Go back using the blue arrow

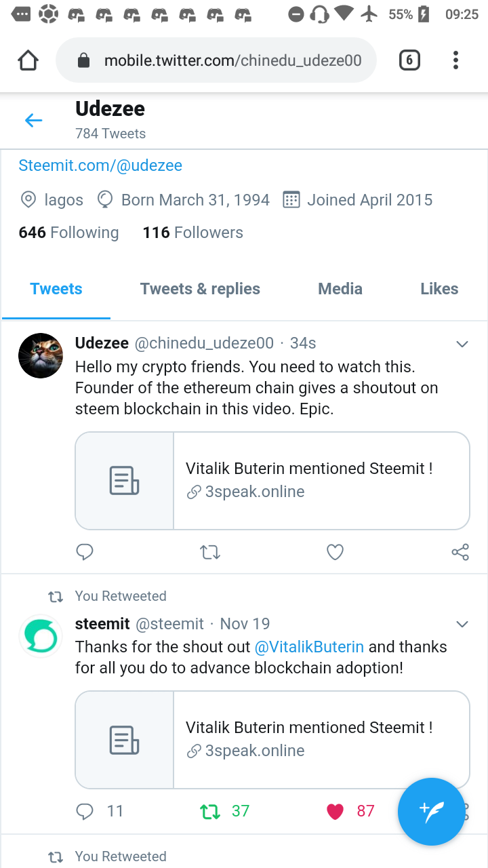tap(33, 121)
